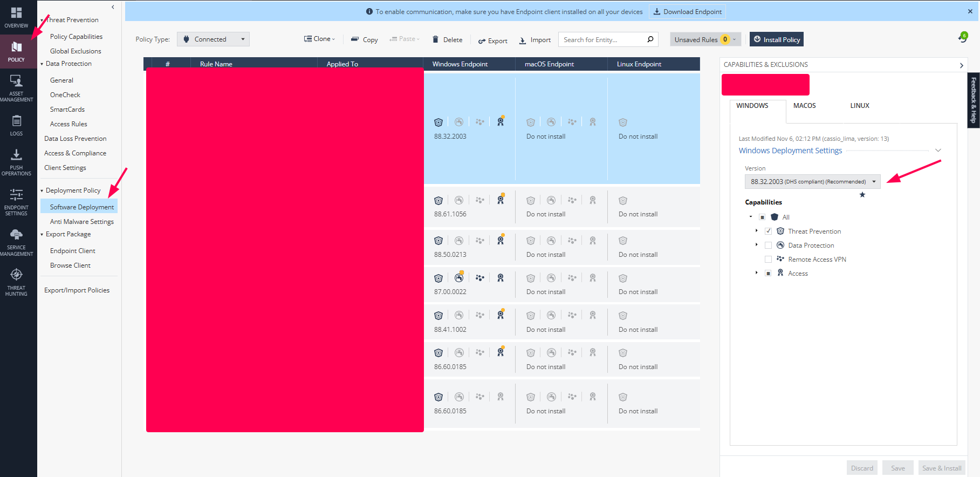
Task: Click the Import toolbar item
Action: [535, 40]
